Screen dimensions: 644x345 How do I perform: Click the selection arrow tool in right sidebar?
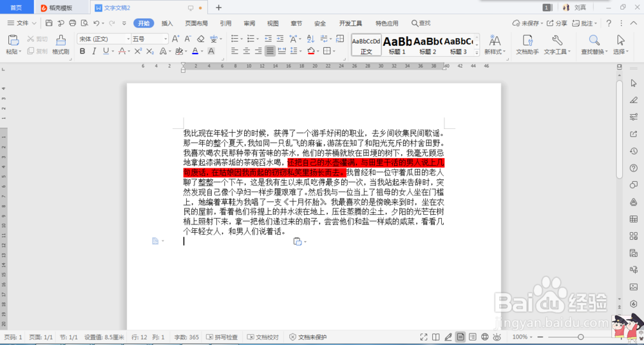click(x=633, y=83)
